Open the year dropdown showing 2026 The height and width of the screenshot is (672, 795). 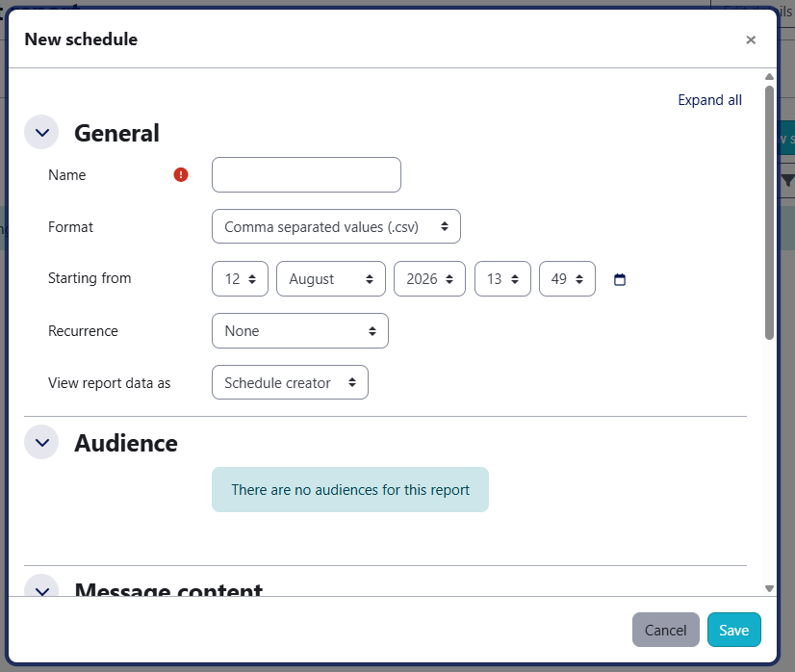(x=429, y=279)
